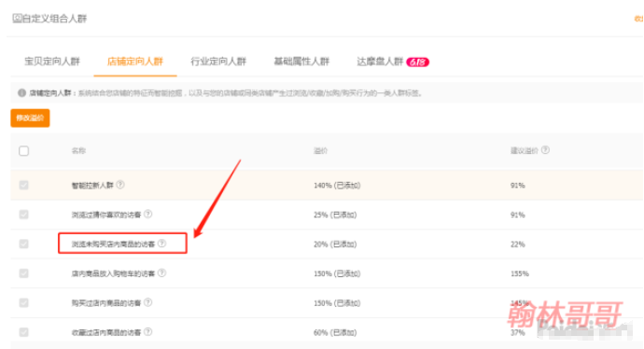Open help icon for 浏览未购买店内商品的访客
This screenshot has height=349, width=644.
click(x=161, y=244)
